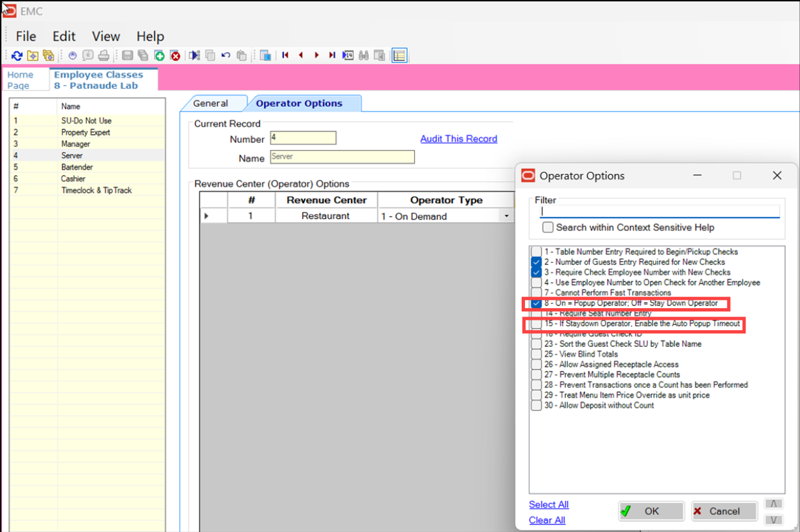Viewport: 800px width, 532px height.
Task: Click the green plus Insert Record icon
Action: 159,56
